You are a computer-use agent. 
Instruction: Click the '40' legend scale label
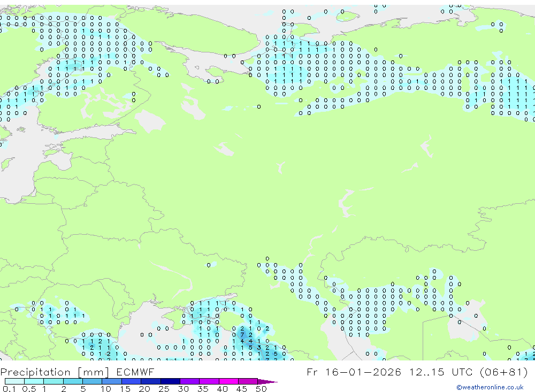pos(222,389)
